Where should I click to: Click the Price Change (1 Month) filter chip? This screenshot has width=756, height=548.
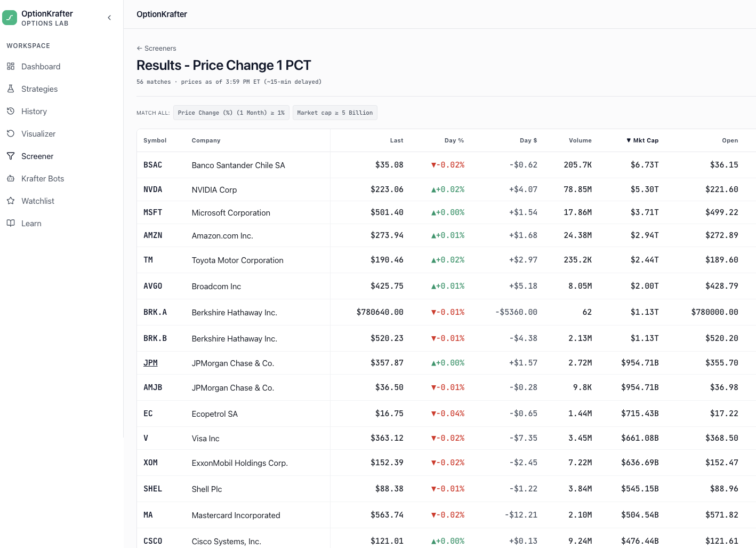[x=231, y=113]
